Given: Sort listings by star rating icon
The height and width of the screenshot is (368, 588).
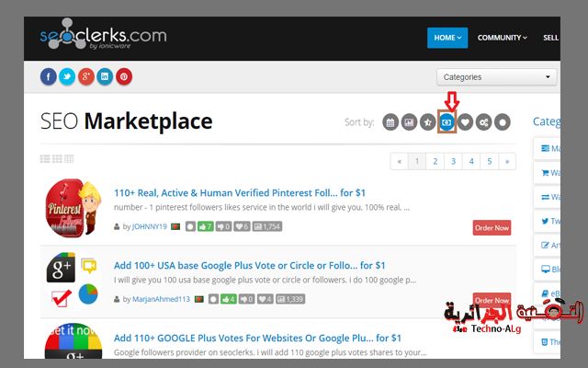Looking at the screenshot, I should click(x=428, y=122).
